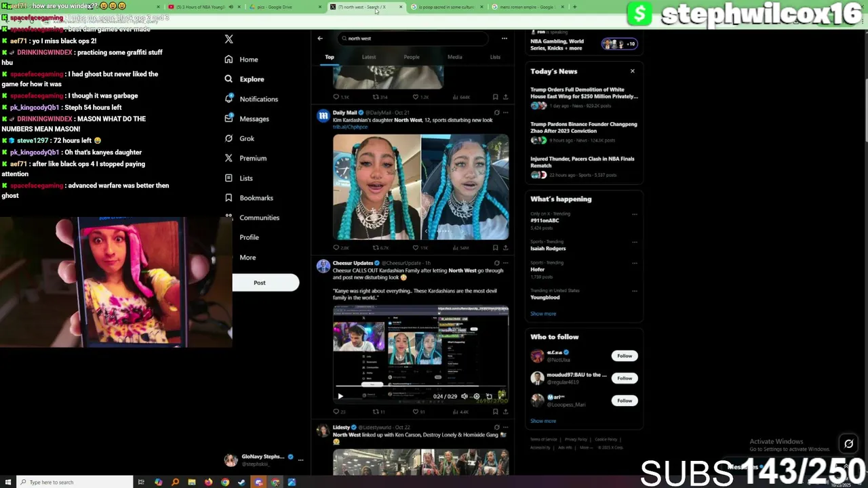Open Premium in the X sidebar
The image size is (868, 488).
pyautogui.click(x=245, y=158)
